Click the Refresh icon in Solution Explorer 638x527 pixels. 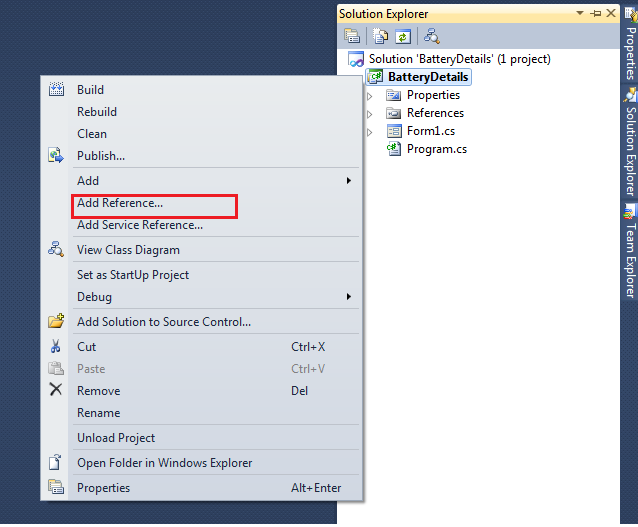point(402,36)
